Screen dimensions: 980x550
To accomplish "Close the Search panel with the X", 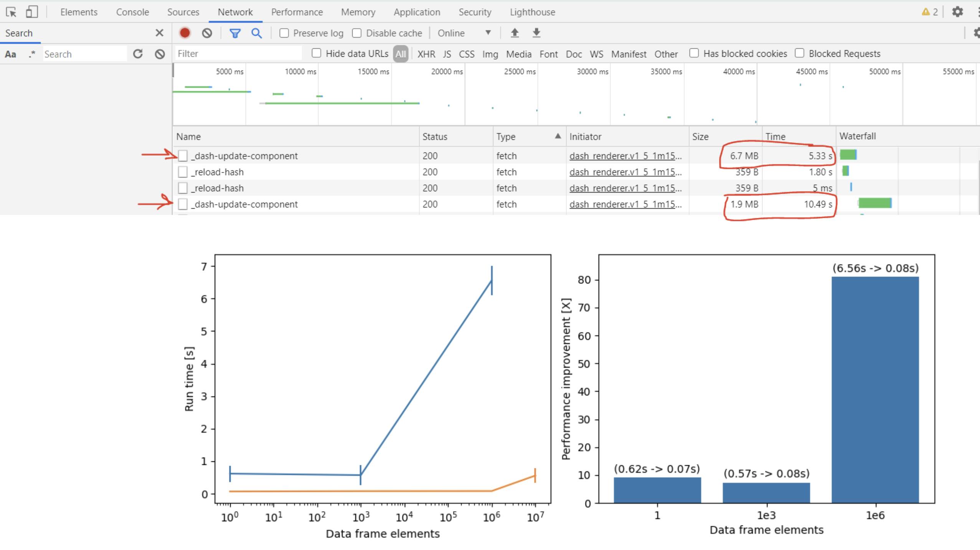I will click(159, 33).
